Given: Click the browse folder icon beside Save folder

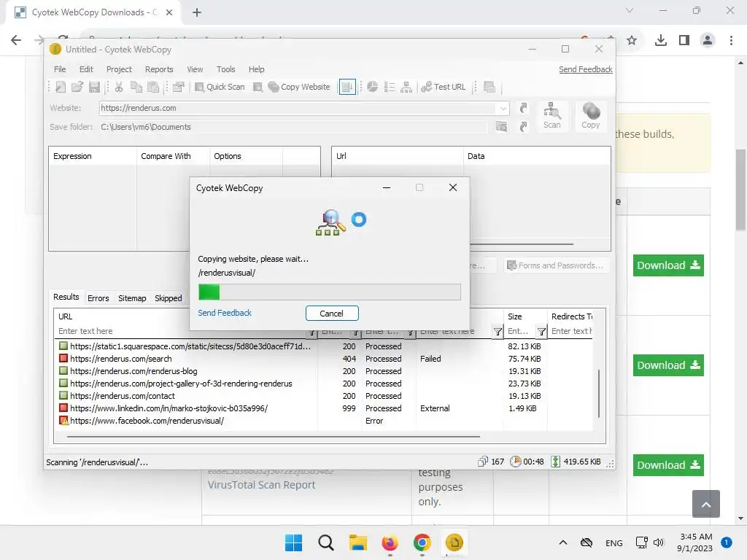Looking at the screenshot, I should click(501, 127).
